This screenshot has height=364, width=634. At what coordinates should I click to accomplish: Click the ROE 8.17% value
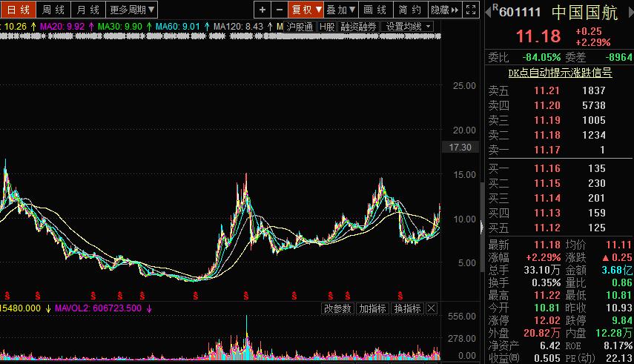click(618, 346)
